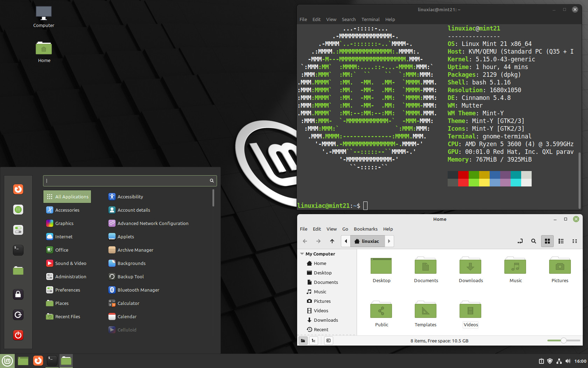
Task: Open the Downloads folder icon
Action: coord(470,266)
